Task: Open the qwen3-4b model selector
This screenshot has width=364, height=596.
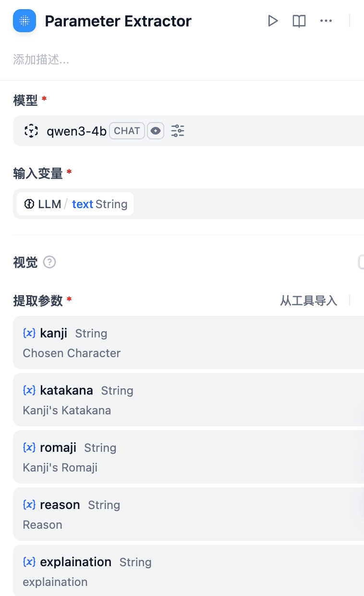Action: click(x=188, y=131)
